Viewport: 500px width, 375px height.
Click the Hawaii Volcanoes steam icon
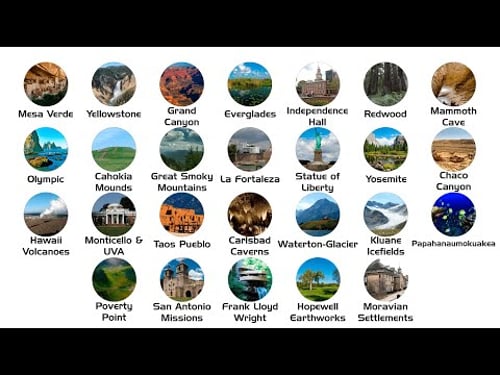(46, 214)
